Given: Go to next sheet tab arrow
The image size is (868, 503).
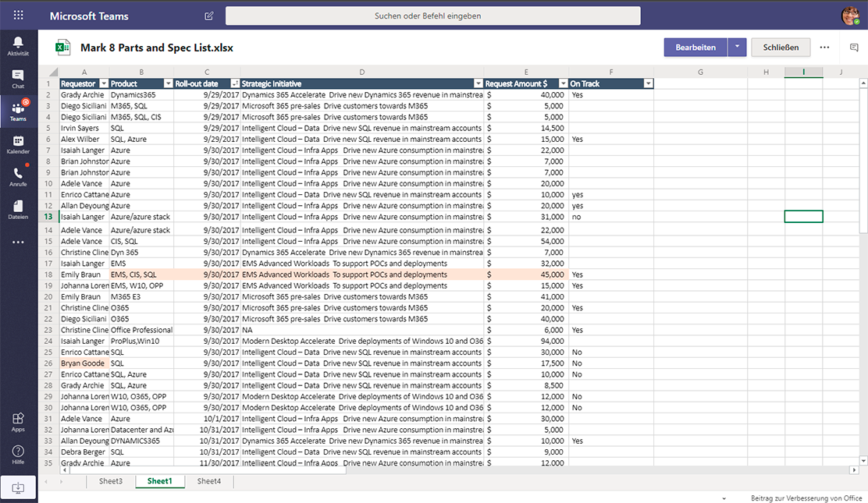Looking at the screenshot, I should 60,481.
